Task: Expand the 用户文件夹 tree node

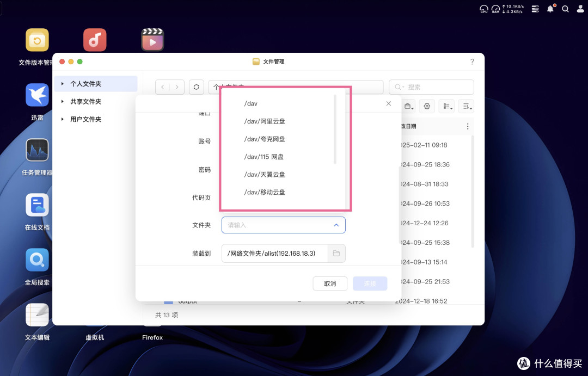Action: click(x=62, y=119)
